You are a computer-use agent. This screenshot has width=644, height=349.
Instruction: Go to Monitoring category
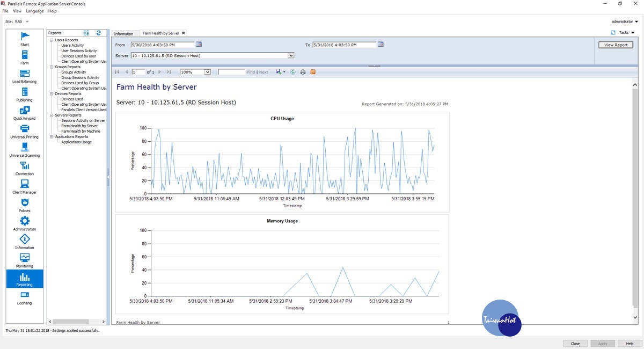25,261
